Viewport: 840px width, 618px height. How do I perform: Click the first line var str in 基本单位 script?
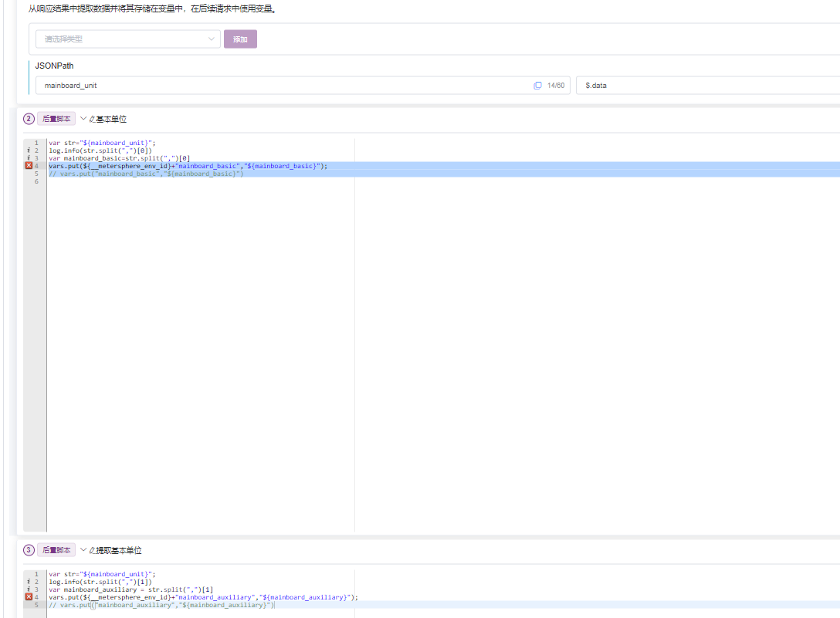(103, 143)
